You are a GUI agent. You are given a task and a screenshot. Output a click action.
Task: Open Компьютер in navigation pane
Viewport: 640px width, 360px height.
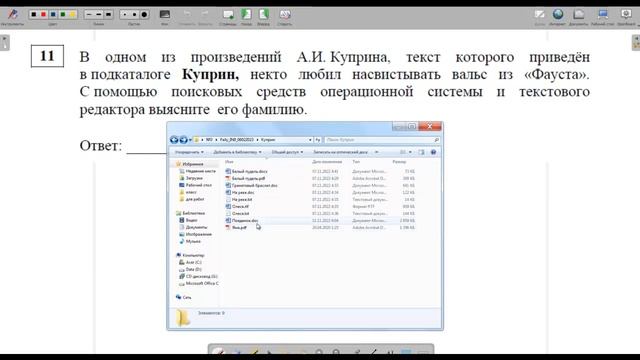click(190, 255)
